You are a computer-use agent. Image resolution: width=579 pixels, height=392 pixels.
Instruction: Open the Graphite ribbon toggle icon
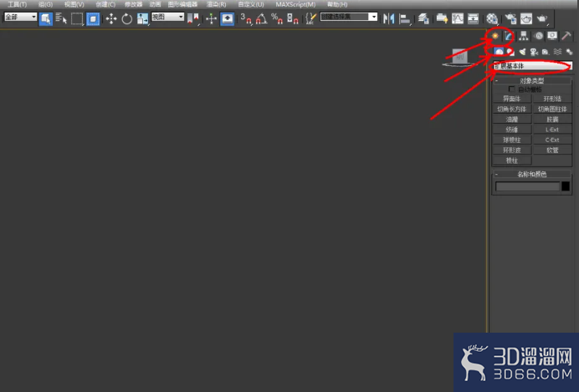point(442,18)
